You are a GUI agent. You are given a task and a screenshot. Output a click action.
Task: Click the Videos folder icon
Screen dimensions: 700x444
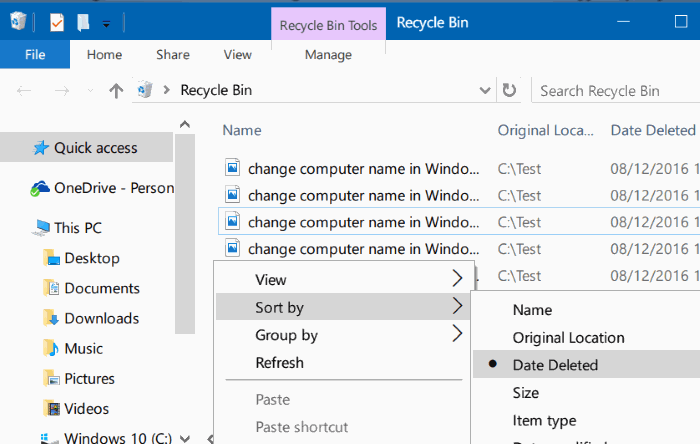pyautogui.click(x=52, y=408)
